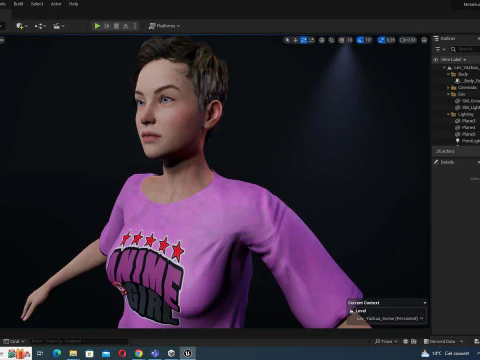
Task: Open File Explorer from the taskbar
Action: point(73,353)
